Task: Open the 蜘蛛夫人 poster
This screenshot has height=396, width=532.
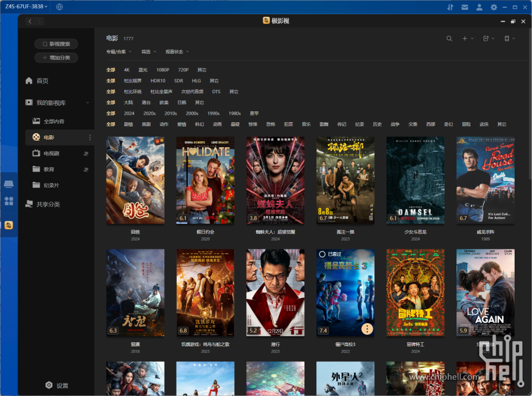Action: [x=275, y=180]
